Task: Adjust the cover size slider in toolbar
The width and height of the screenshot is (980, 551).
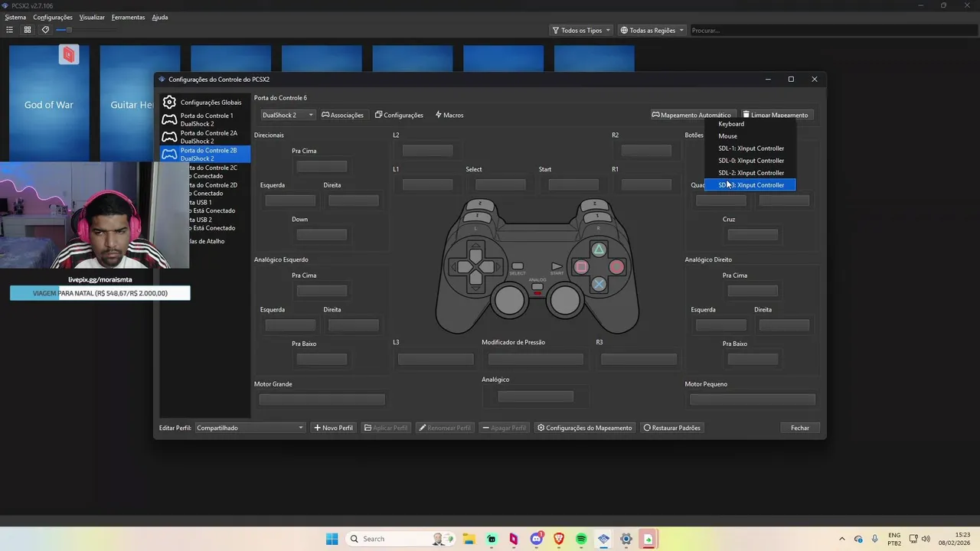Action: [86, 30]
